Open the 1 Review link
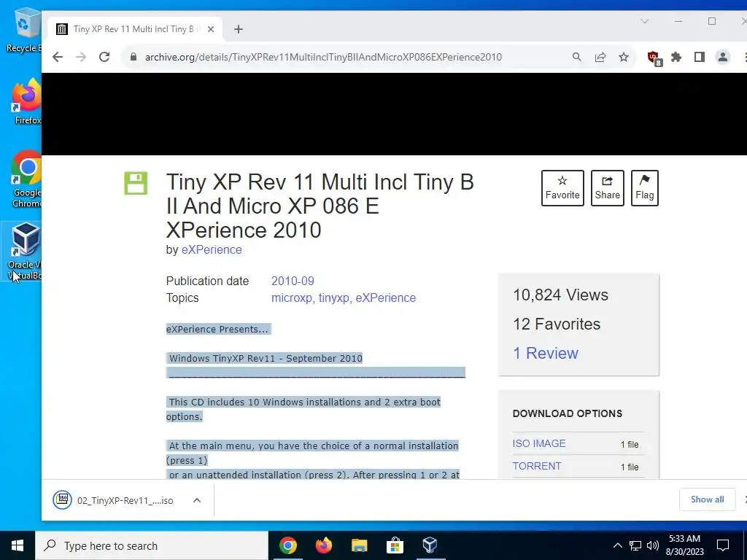Image resolution: width=747 pixels, height=560 pixels. pos(546,354)
